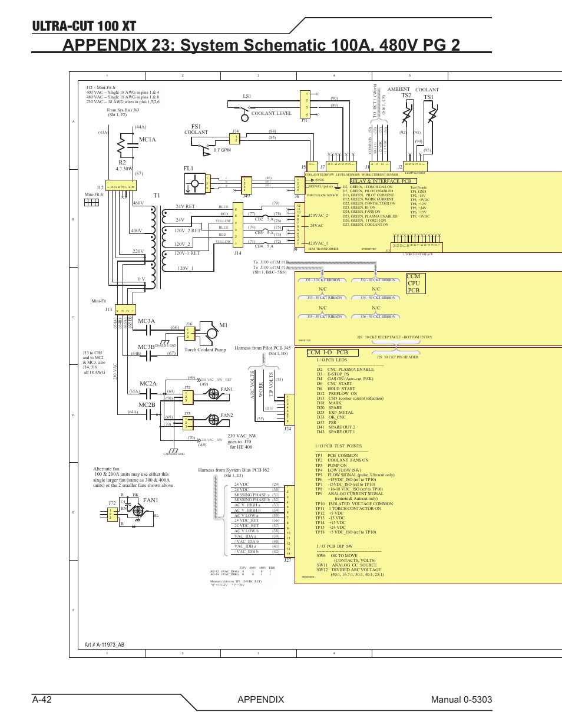Viewport: 562px width, 728px height.
Task: Select the J31 - 30 CKT RIBBON label
Action: 323,281
